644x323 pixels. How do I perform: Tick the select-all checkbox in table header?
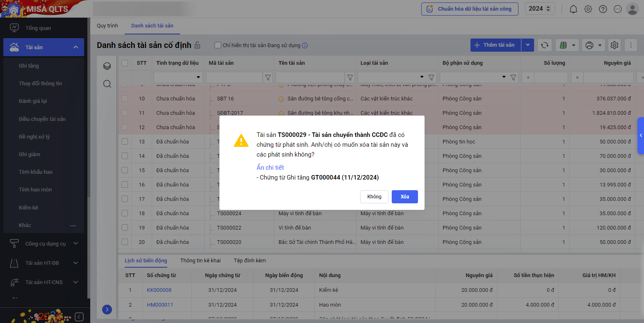point(125,63)
